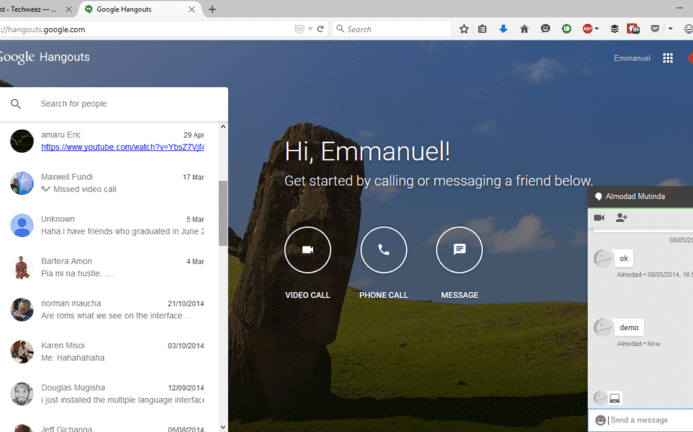This screenshot has width=693, height=432.
Task: Select the Google Hangouts tab
Action: pos(141,9)
